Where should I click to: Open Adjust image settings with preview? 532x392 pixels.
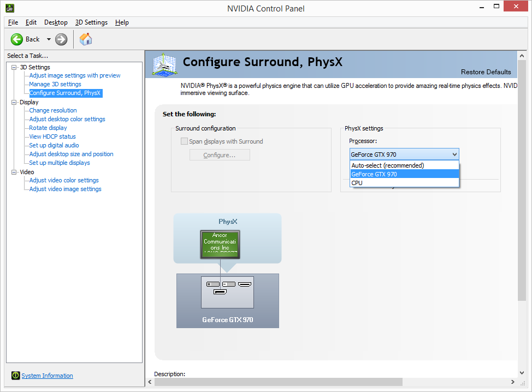pyautogui.click(x=75, y=75)
